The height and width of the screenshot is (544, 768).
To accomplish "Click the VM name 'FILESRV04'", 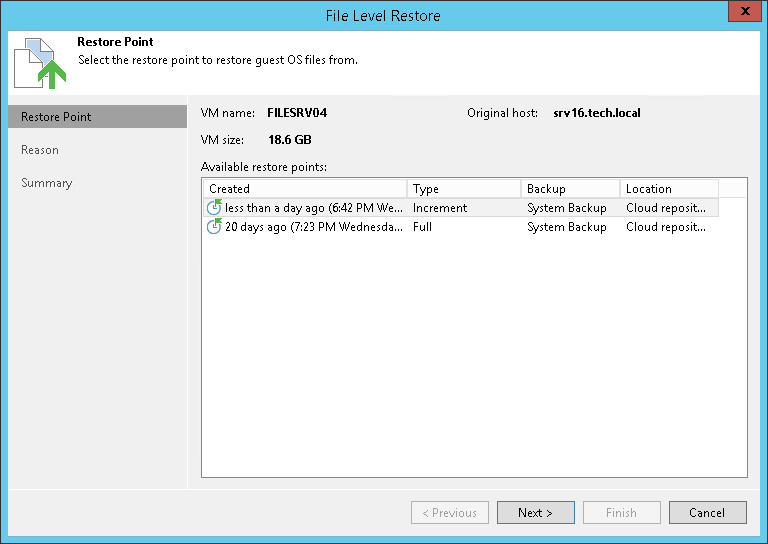I will coord(297,113).
